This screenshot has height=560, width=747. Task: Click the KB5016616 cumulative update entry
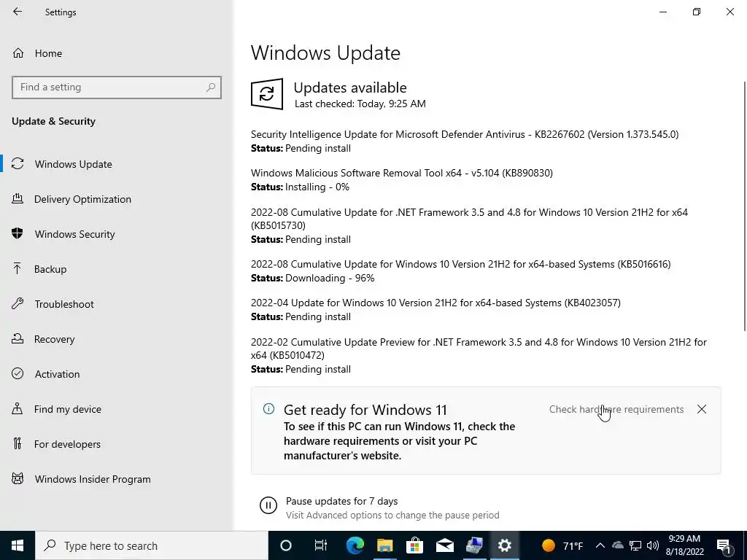tap(461, 264)
